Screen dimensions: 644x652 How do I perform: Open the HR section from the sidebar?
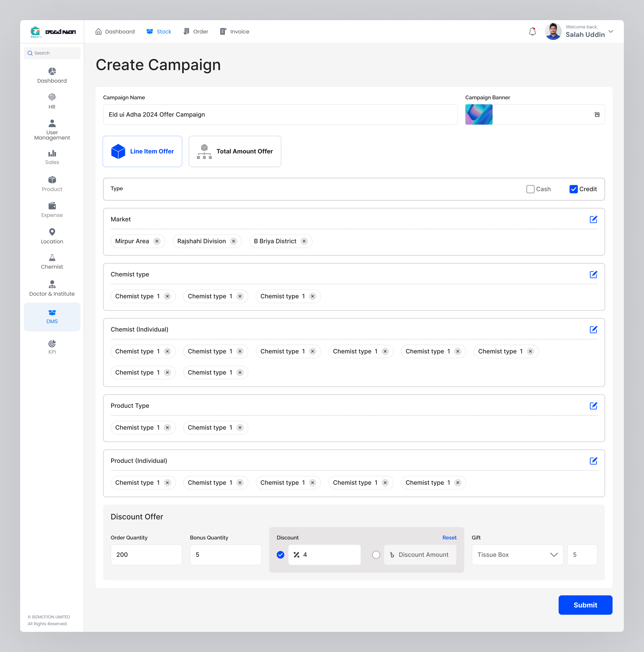52,101
